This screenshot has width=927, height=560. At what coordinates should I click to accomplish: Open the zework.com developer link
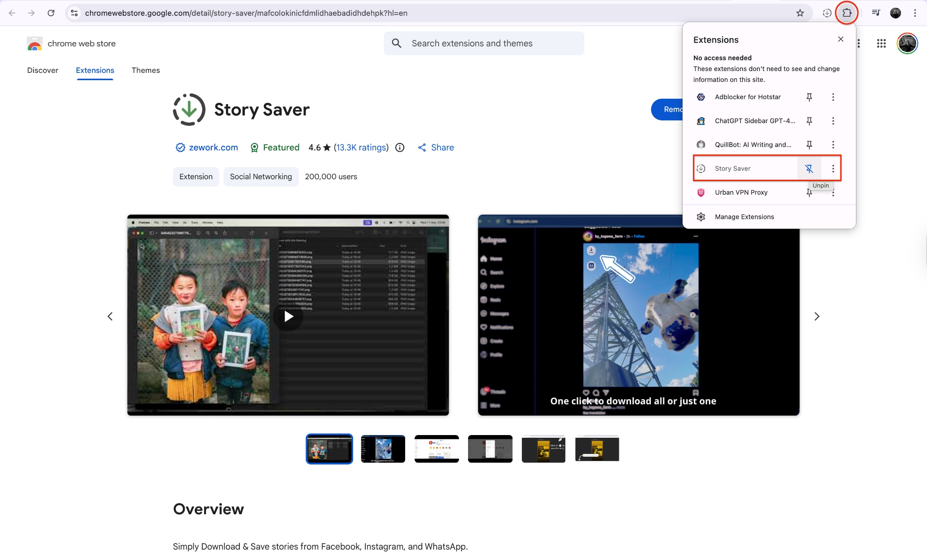pyautogui.click(x=213, y=148)
